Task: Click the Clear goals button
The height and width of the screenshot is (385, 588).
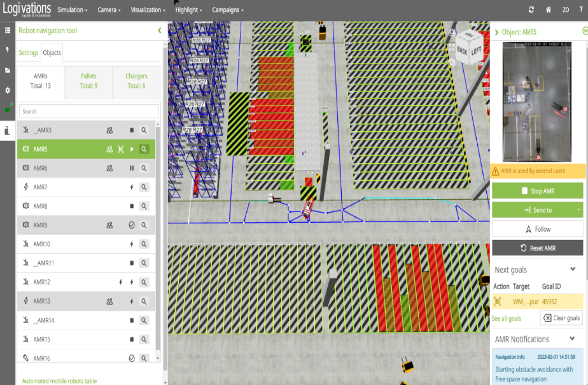Action: coord(561,318)
